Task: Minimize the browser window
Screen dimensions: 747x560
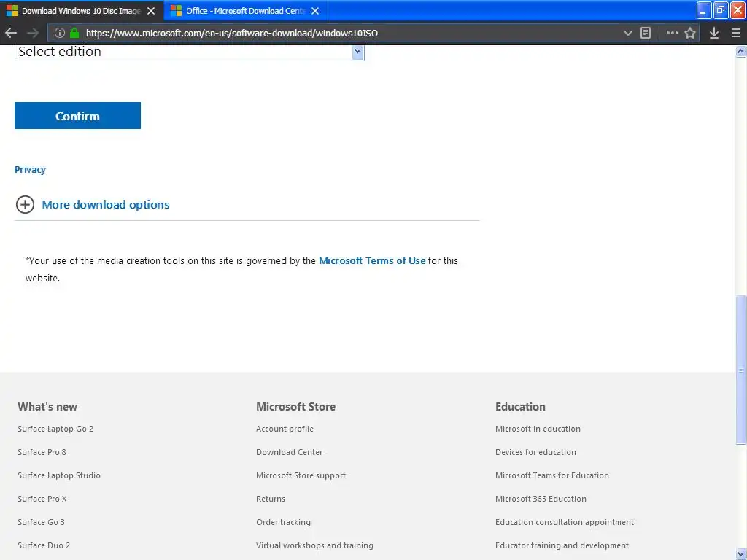Action: 704,10
